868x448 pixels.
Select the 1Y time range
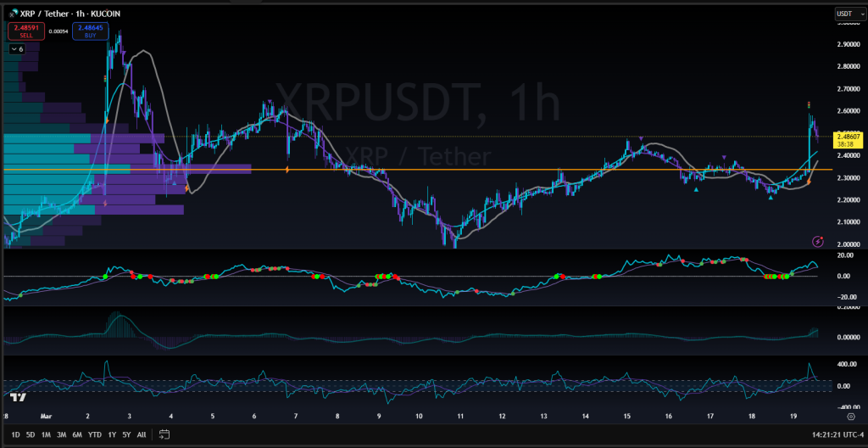113,434
